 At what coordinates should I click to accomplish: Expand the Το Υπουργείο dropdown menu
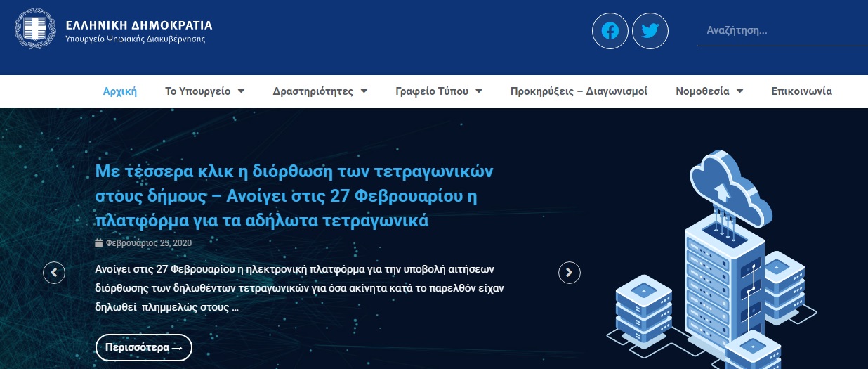pos(204,91)
